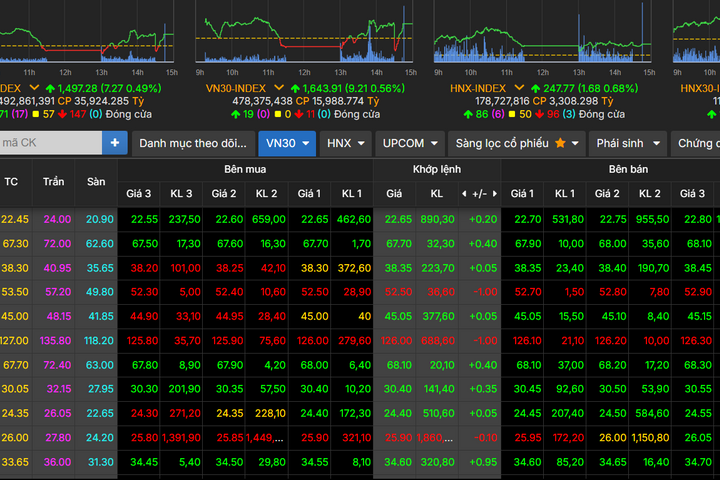Click HNX volume 178,727,816
Screen dimensions: 720x480
[503, 101]
